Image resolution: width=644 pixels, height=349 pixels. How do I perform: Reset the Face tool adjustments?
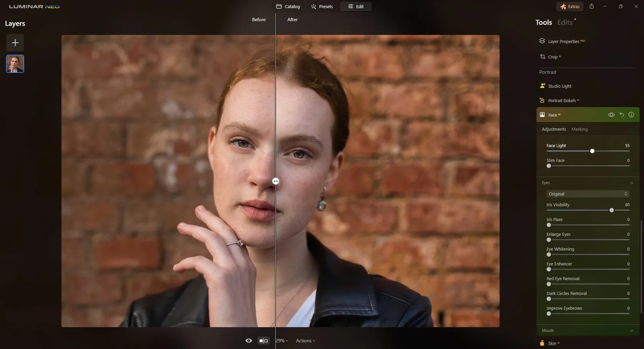(x=621, y=115)
